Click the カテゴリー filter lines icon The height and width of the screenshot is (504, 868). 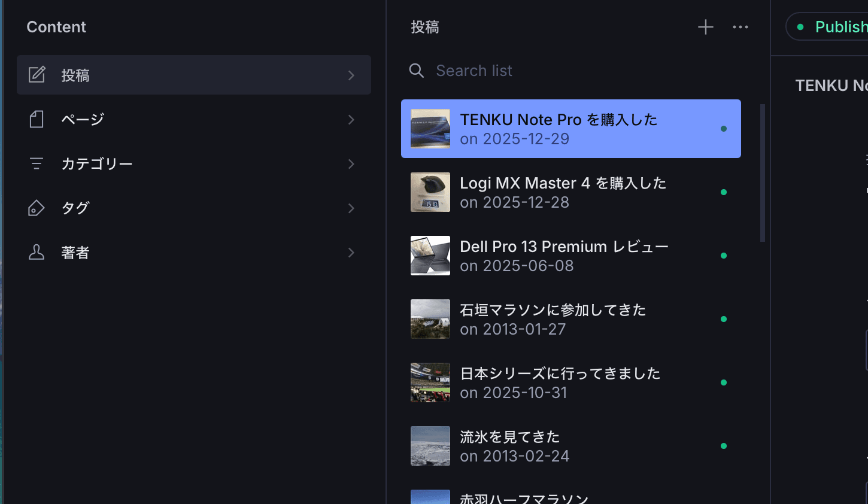(37, 163)
